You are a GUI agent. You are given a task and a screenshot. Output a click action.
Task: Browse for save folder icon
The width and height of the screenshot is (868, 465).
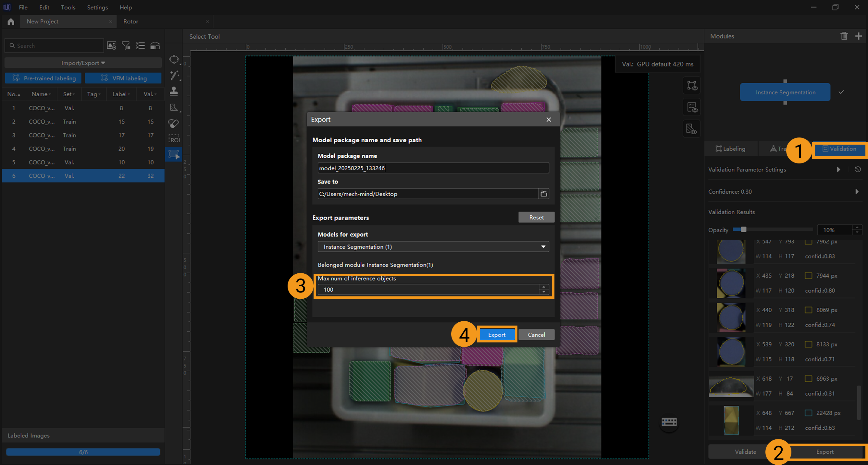pos(543,194)
